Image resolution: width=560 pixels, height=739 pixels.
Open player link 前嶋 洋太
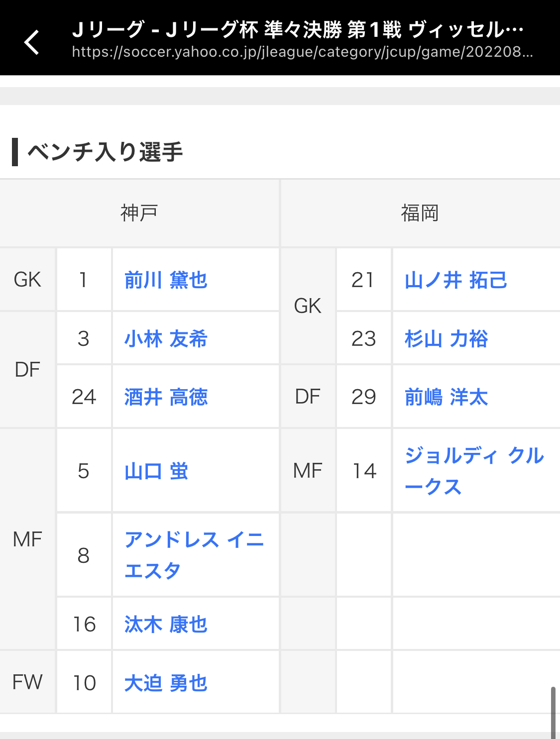click(x=446, y=397)
